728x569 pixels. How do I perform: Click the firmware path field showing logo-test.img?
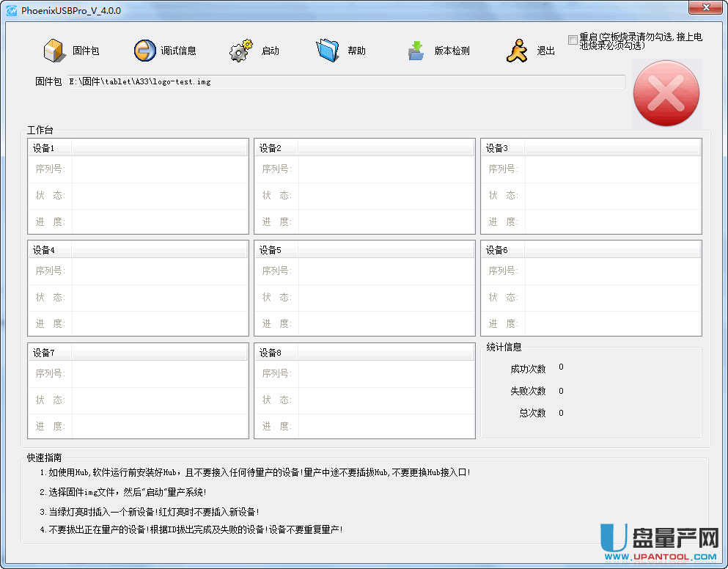point(346,82)
